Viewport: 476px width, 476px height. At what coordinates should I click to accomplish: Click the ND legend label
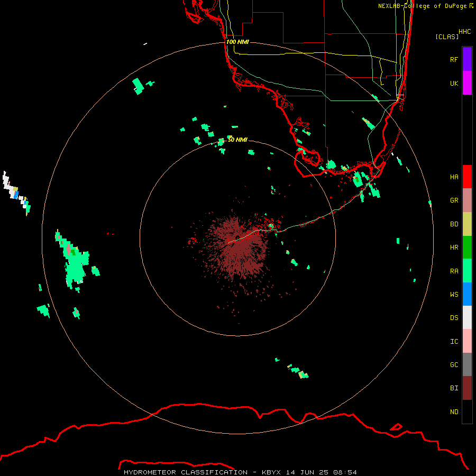(x=454, y=412)
